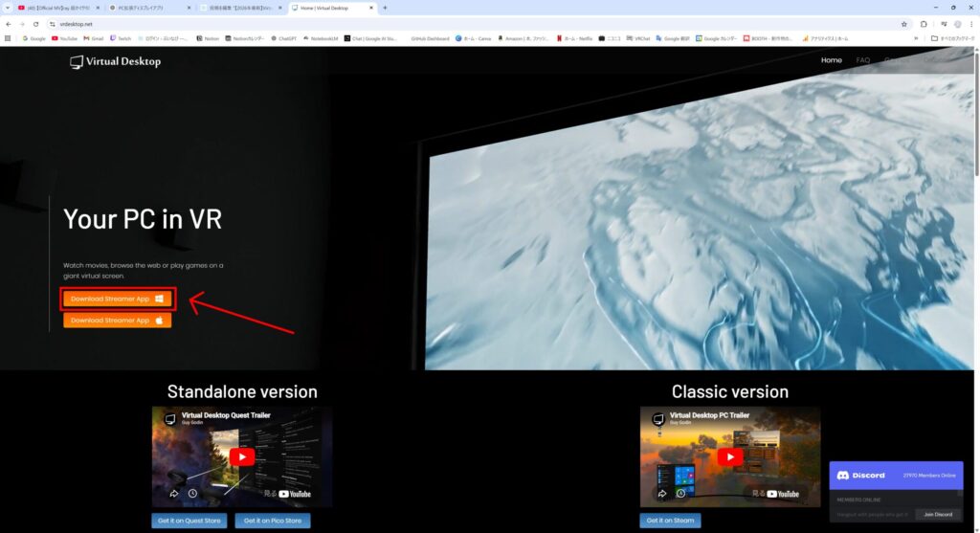
Task: Click the Virtual Desktop logo in header
Action: click(x=116, y=61)
